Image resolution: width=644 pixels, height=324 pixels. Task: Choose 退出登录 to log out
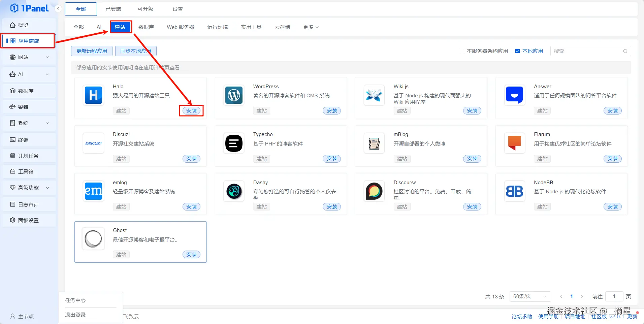(x=75, y=315)
